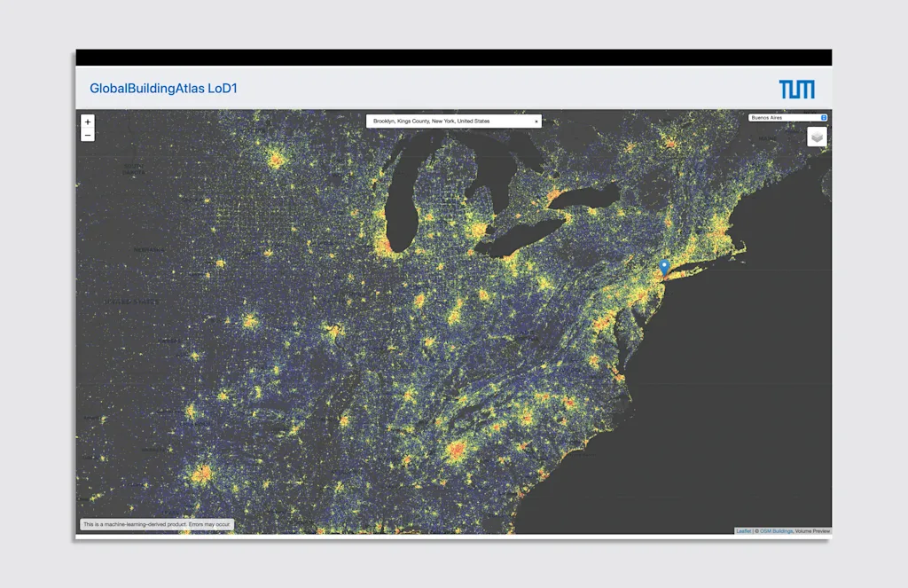Open the Buenos Aires city dropdown
Screen dimensions: 908x588
[x=787, y=117]
